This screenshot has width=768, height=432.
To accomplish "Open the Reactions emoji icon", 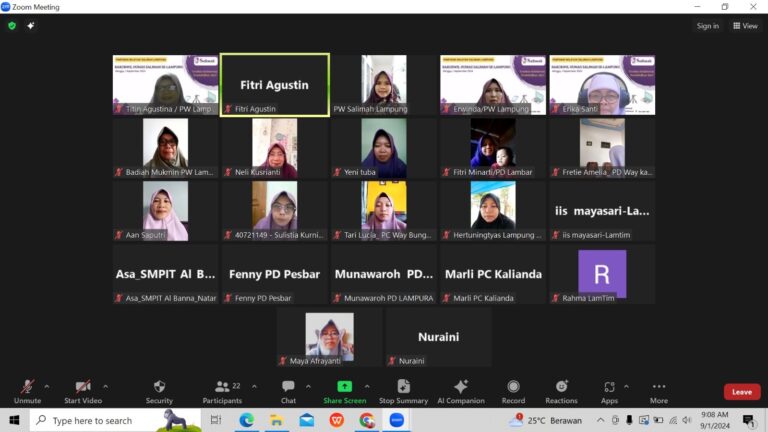I will tap(561, 386).
